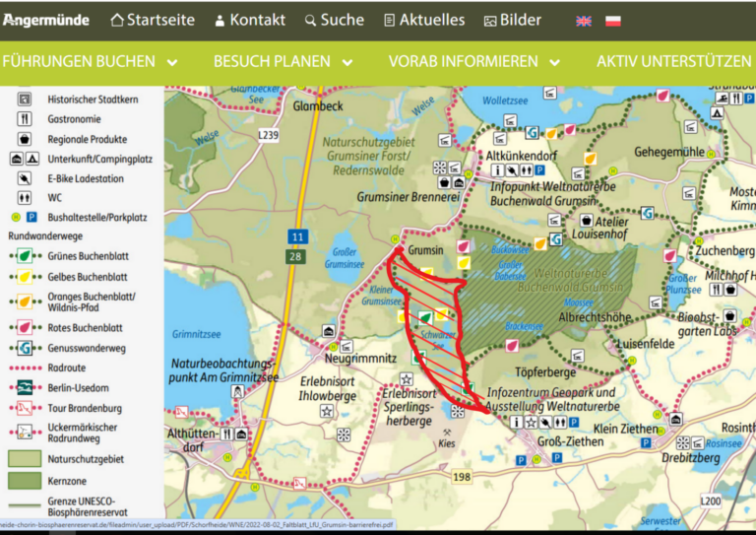Click gastronomy icon beside Althüttendorf

coord(227,434)
